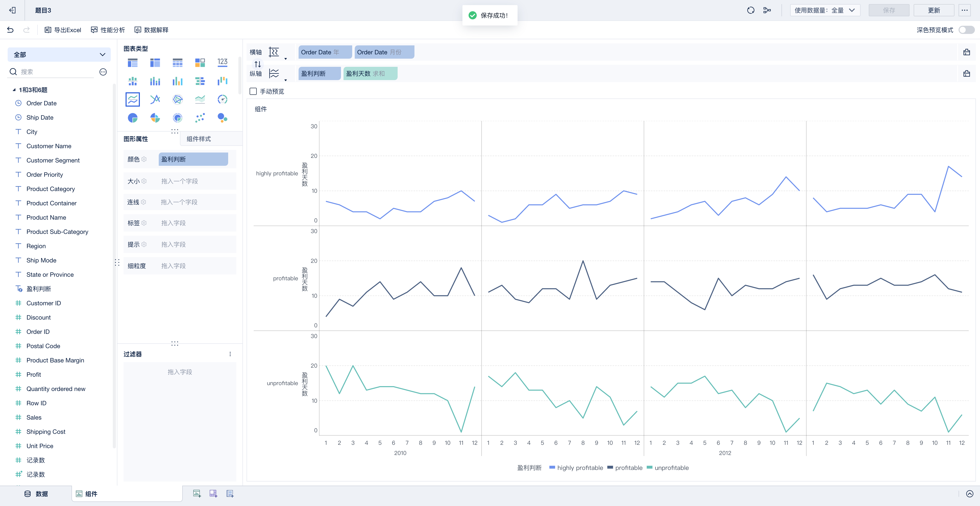
Task: Click the 盈利天数 求和 pill on 纵轴
Action: pos(370,73)
